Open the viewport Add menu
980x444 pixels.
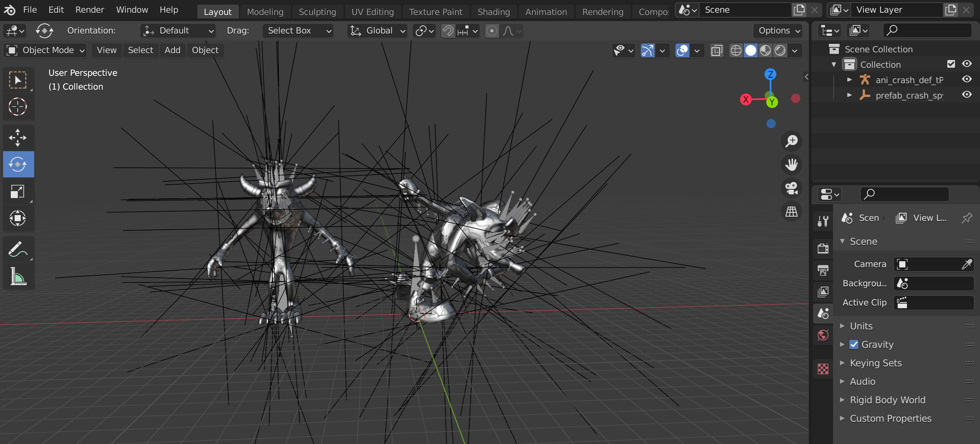pos(172,50)
